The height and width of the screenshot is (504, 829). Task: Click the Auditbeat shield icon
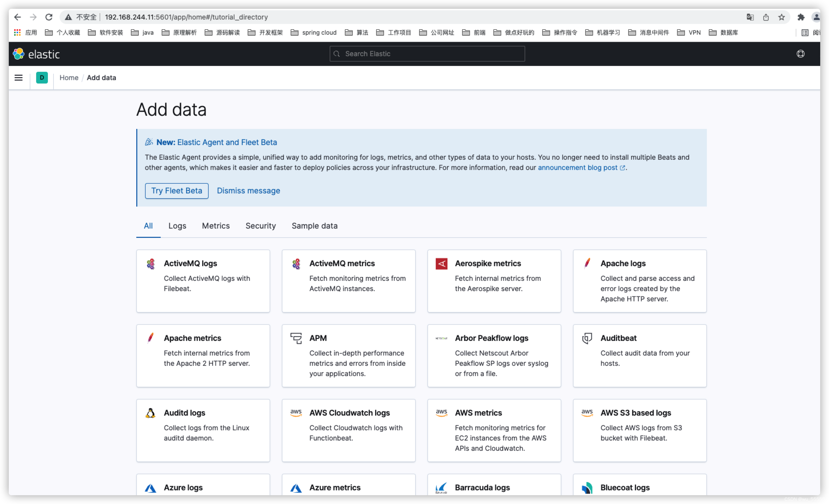(587, 338)
